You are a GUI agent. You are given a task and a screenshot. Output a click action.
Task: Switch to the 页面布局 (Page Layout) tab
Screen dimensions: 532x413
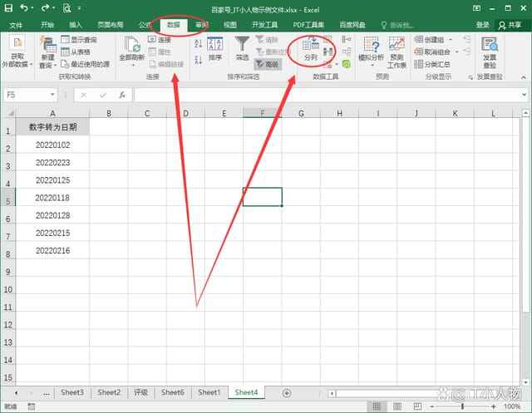point(110,25)
